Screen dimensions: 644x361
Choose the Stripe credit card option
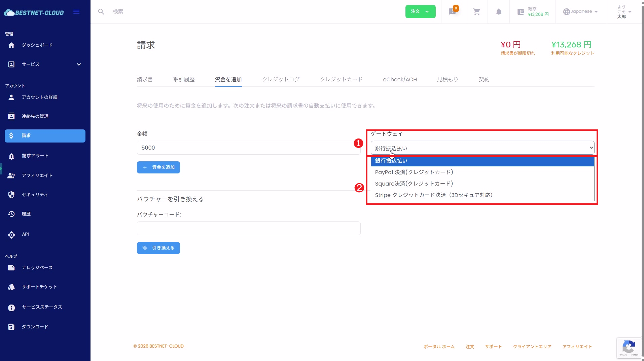pos(433,195)
